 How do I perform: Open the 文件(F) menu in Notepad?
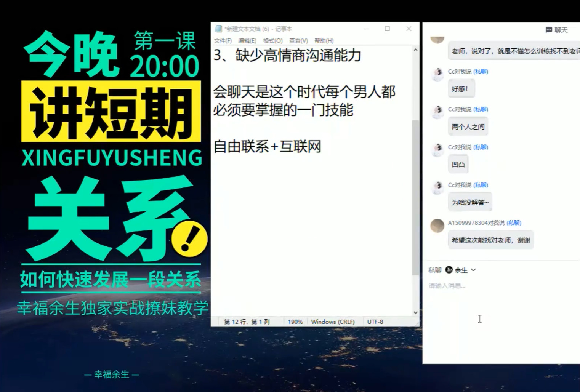[223, 41]
